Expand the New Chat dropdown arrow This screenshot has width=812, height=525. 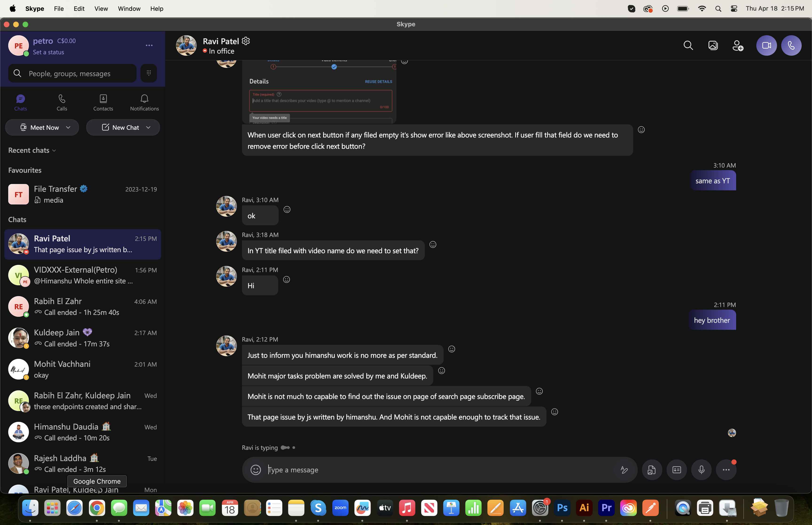148,128
